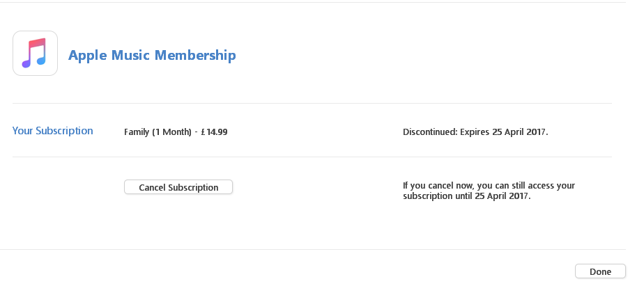Click the Apple Music app icon
644x302 pixels.
click(36, 54)
